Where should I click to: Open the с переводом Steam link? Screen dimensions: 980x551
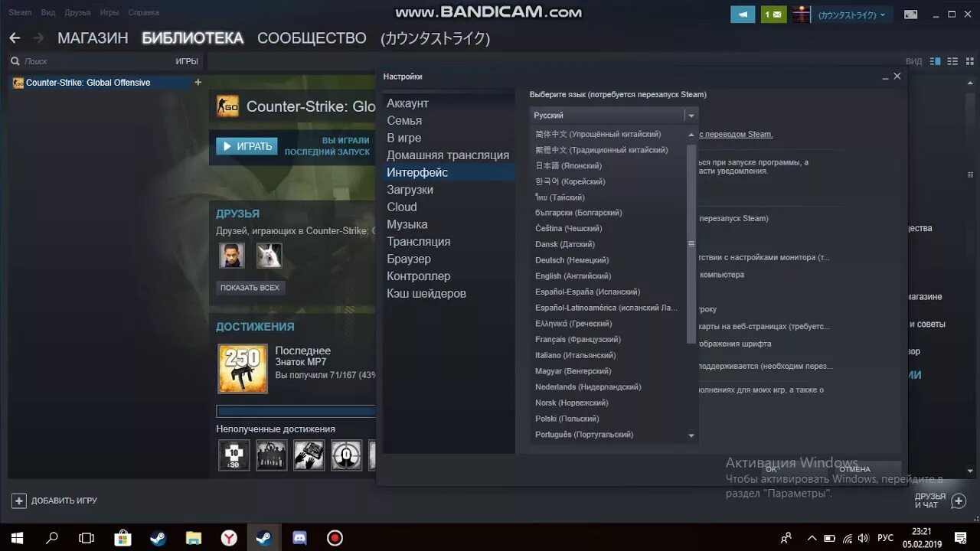[737, 135]
